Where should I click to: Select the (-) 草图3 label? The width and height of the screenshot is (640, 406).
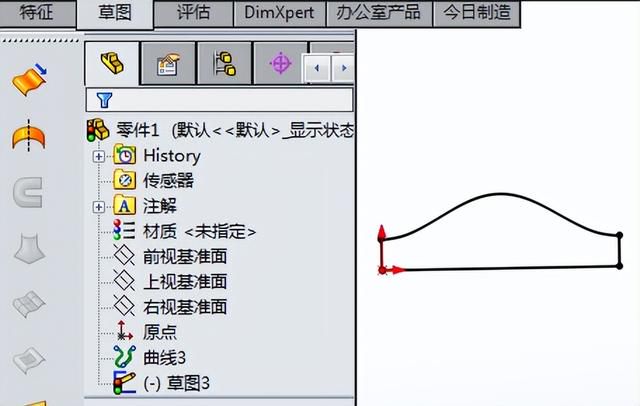point(176,384)
